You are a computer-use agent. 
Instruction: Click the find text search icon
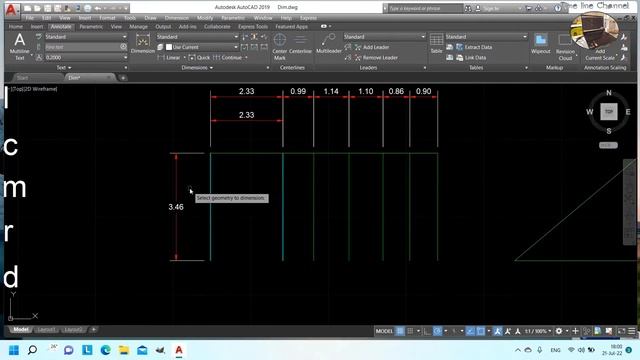click(x=123, y=47)
